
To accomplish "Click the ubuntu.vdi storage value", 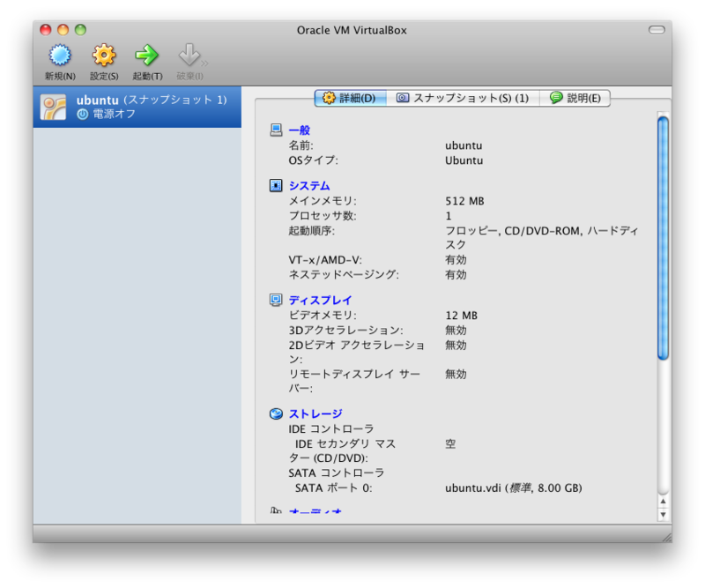I will click(x=514, y=488).
